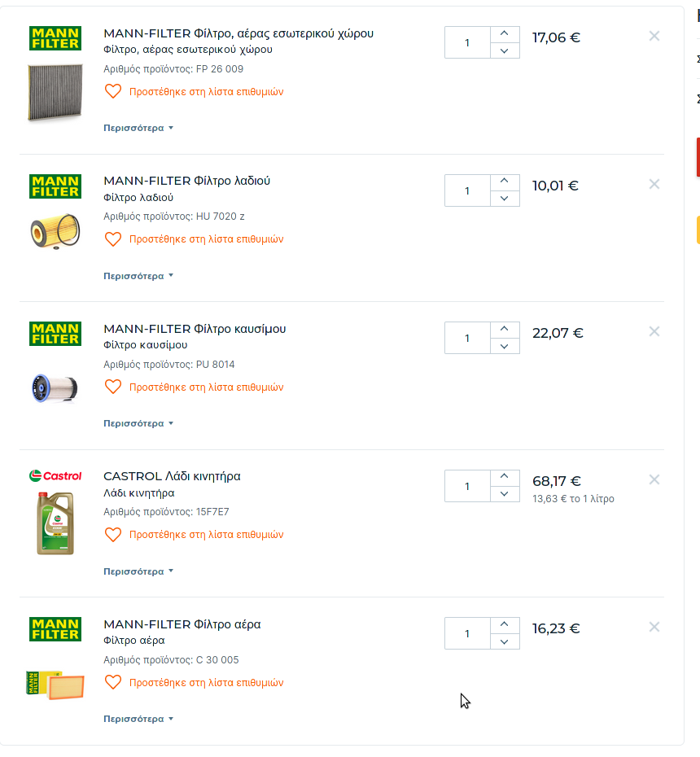Open the CASTROL Λάδι κινητήρα product title
This screenshot has width=700, height=757.
[x=172, y=476]
